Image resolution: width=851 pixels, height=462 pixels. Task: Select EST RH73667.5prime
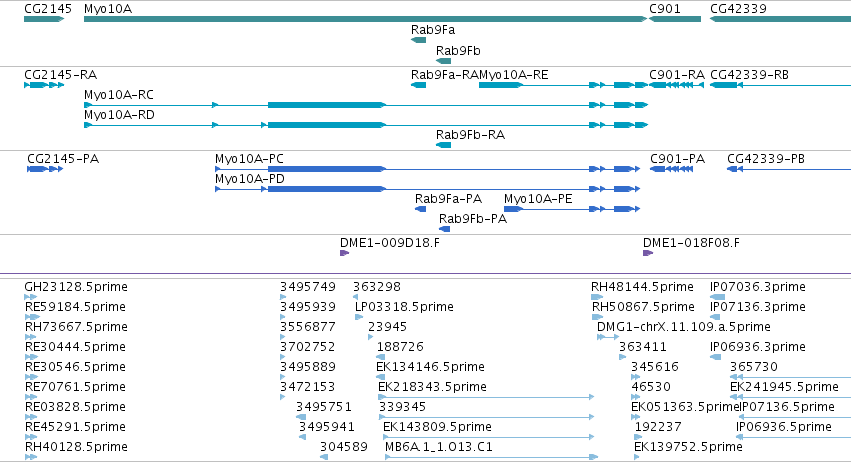pos(76,327)
